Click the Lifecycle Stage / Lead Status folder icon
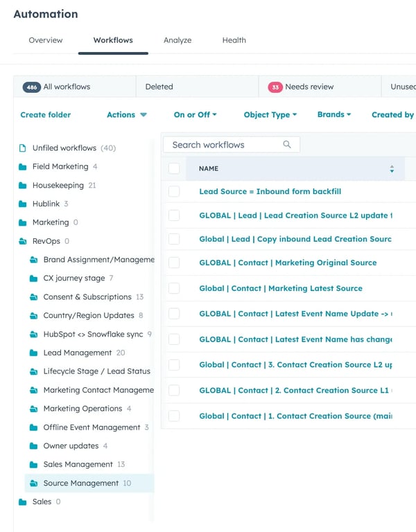Screen dimensions: 416x532 33,371
